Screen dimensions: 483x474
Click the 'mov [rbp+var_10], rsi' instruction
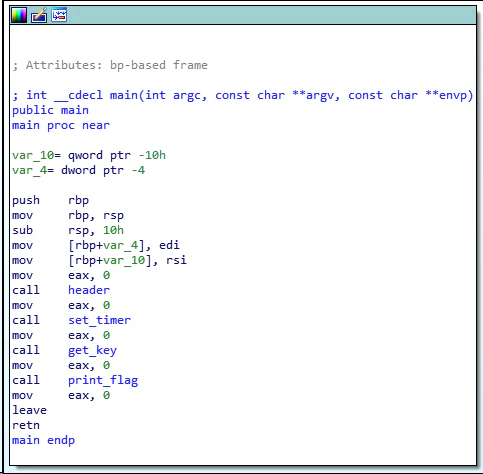pyautogui.click(x=99, y=261)
